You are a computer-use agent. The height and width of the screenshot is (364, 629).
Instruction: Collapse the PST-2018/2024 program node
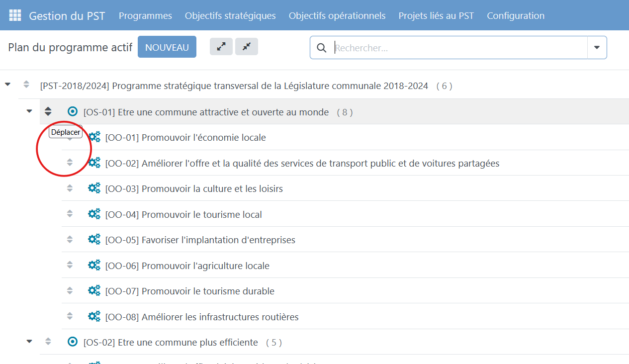pyautogui.click(x=7, y=85)
